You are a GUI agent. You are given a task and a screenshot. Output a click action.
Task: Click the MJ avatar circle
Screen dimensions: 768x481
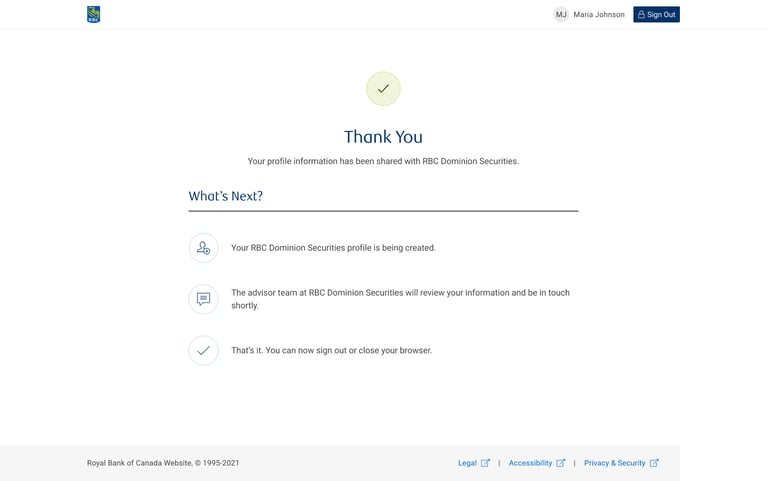pos(561,15)
